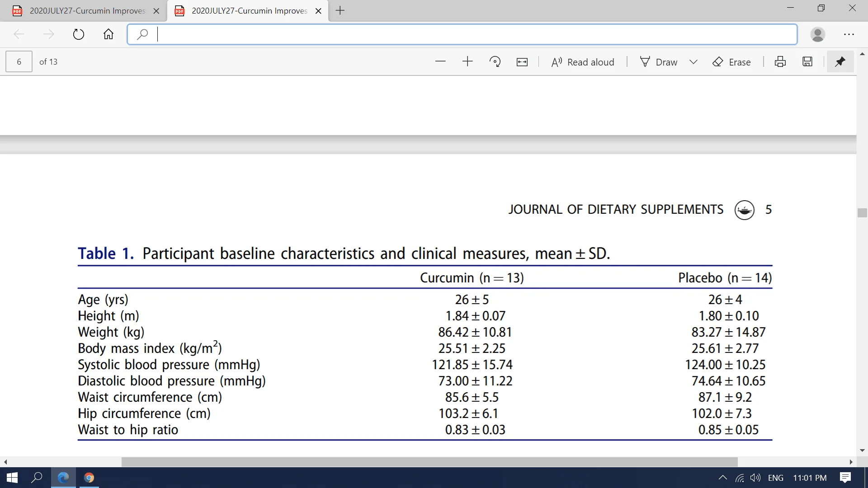Click the ENG language indicator in taskbar
The width and height of the screenshot is (868, 488).
776,477
